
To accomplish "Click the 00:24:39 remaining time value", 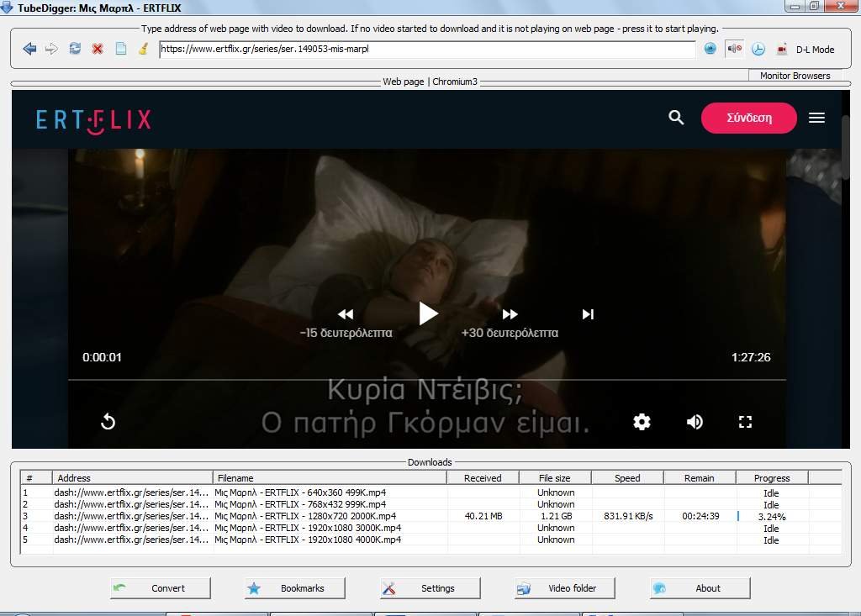I will 700,516.
